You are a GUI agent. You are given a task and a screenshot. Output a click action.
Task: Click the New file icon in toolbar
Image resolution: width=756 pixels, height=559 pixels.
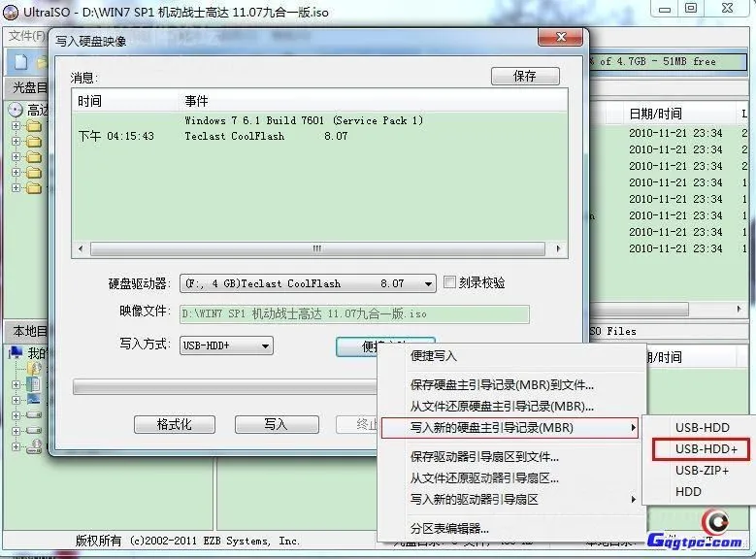tap(20, 62)
